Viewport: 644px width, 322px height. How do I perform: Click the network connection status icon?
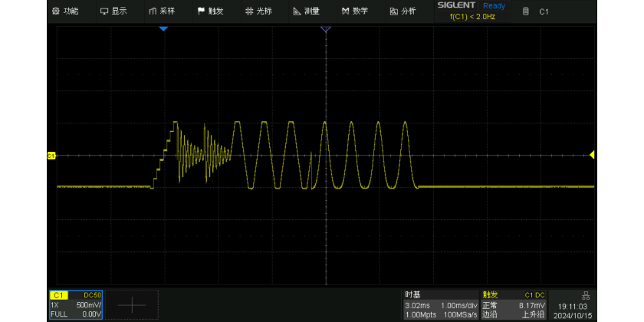pyautogui.click(x=586, y=295)
